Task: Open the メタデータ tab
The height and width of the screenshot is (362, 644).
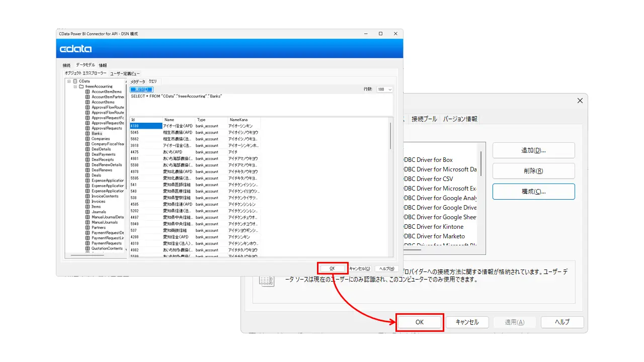Action: 138,81
